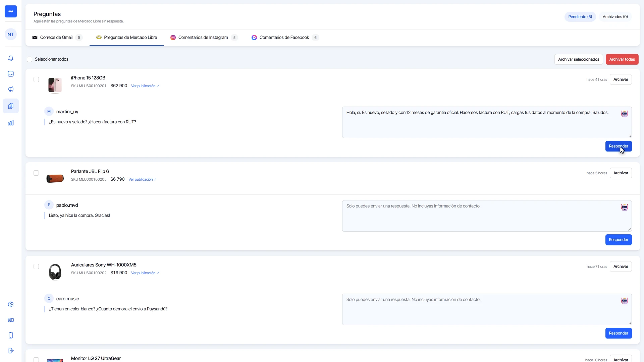Open the inbox tray icon in sidebar

[x=11, y=74]
